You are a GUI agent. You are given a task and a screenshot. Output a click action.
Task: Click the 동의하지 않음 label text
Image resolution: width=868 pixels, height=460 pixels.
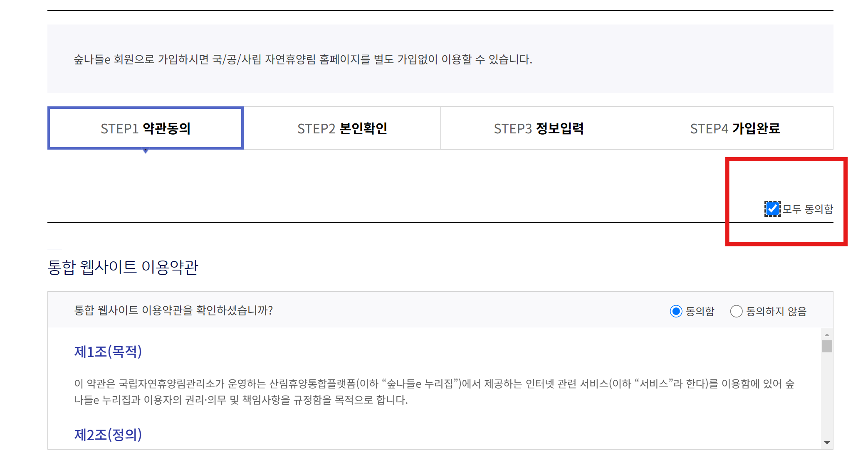click(776, 311)
